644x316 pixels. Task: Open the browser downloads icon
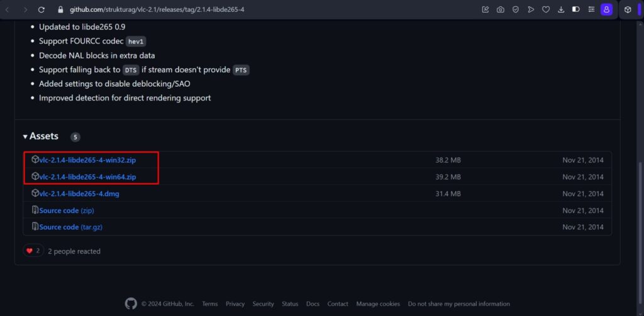(560, 9)
